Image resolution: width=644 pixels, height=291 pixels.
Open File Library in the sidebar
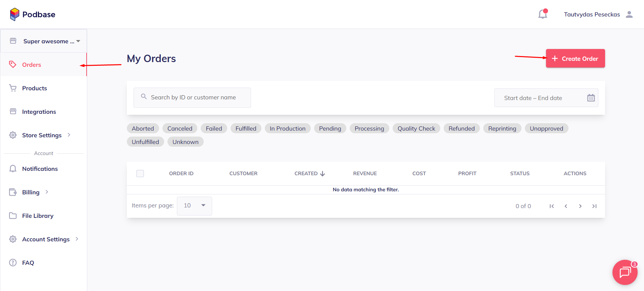(x=38, y=216)
